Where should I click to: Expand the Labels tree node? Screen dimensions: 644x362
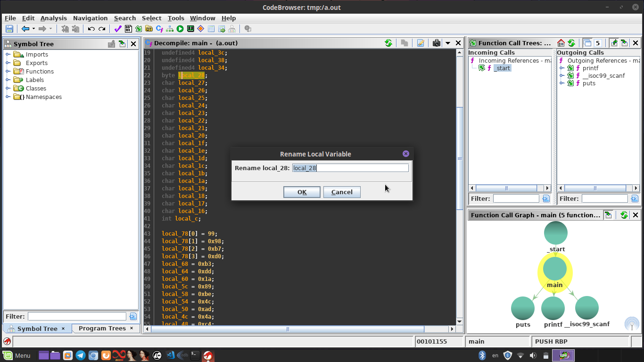point(8,80)
